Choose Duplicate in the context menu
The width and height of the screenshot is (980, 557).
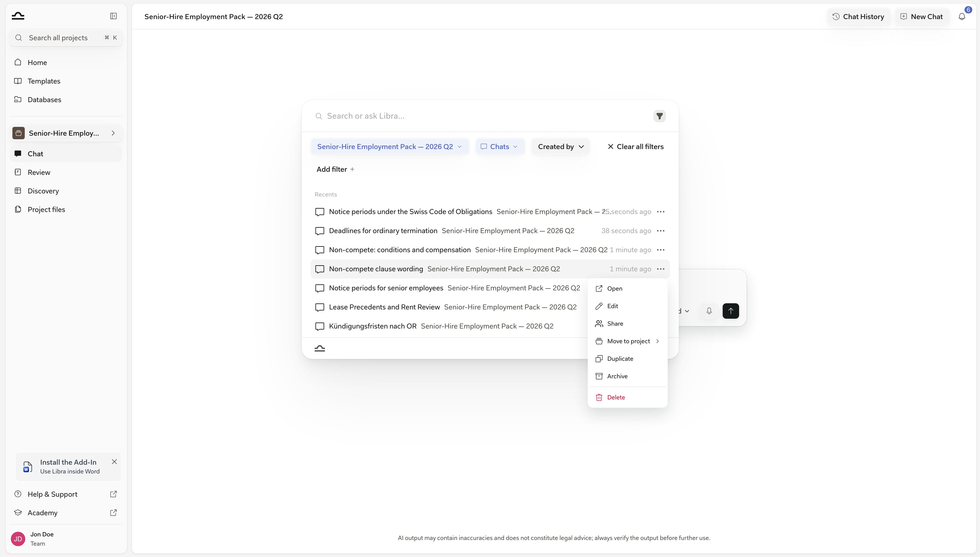pos(627,359)
